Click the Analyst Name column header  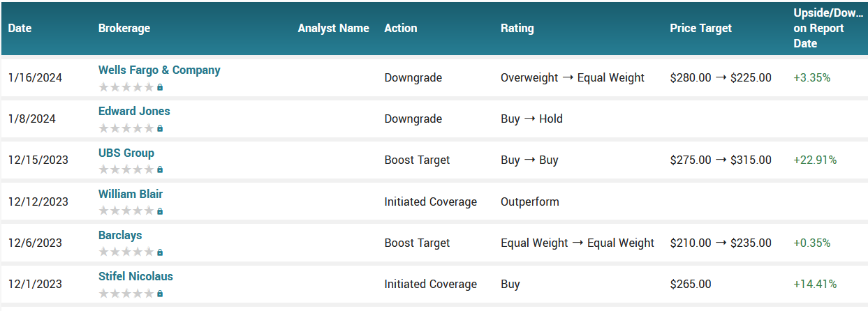point(333,29)
